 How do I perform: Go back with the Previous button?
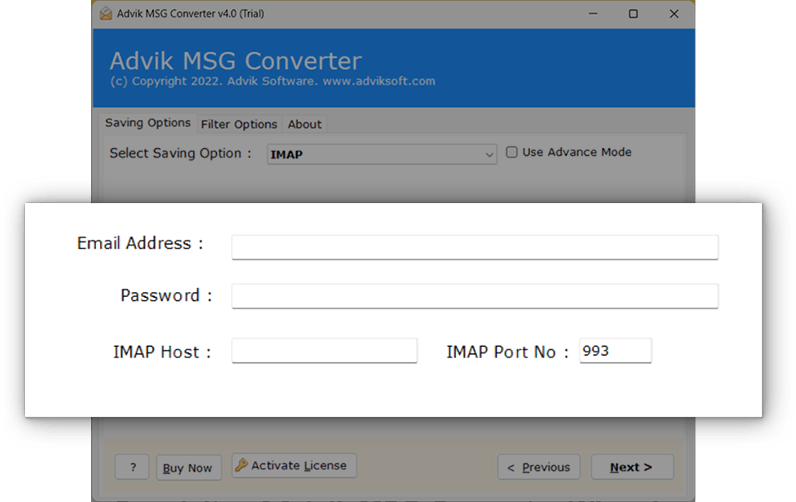539,467
